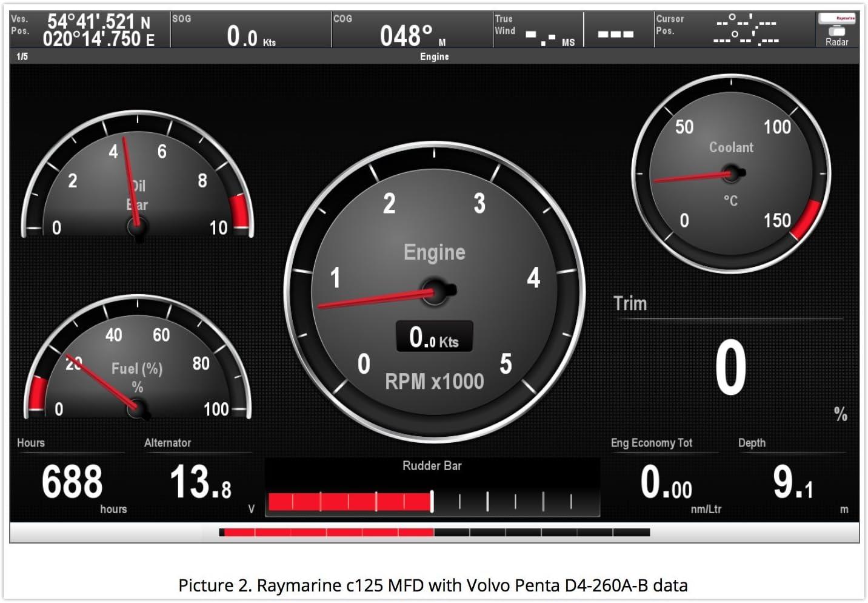Screen dimensions: 868x603
Task: Tap the Engine RPM x1000 tachometer
Action: [434, 291]
